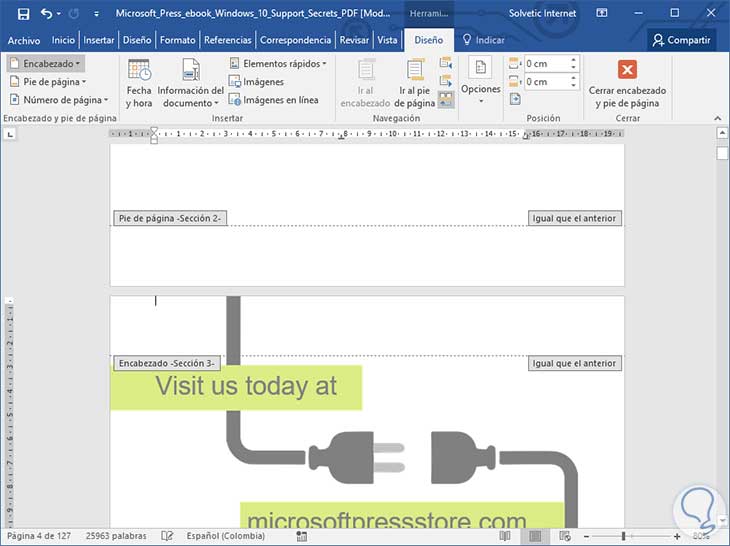Open the undo history dropdown arrow

[x=59, y=14]
